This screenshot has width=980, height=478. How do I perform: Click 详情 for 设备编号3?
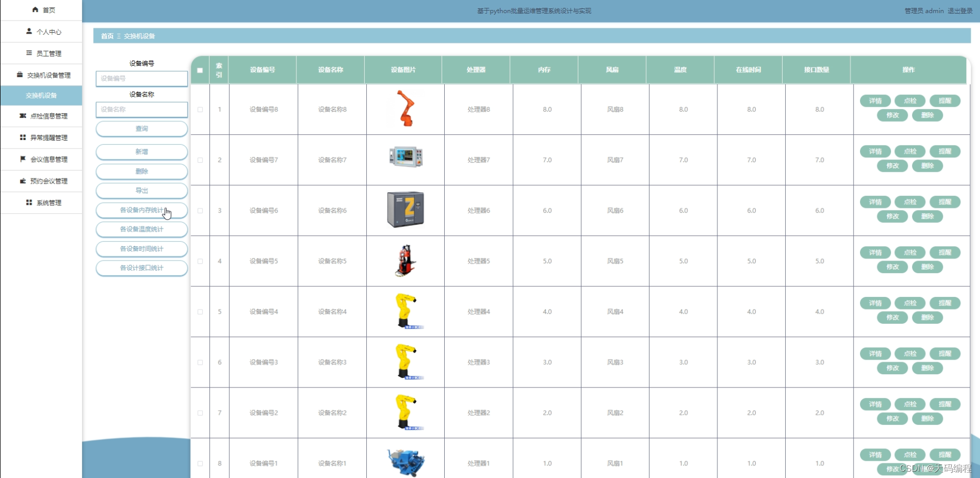(x=875, y=353)
